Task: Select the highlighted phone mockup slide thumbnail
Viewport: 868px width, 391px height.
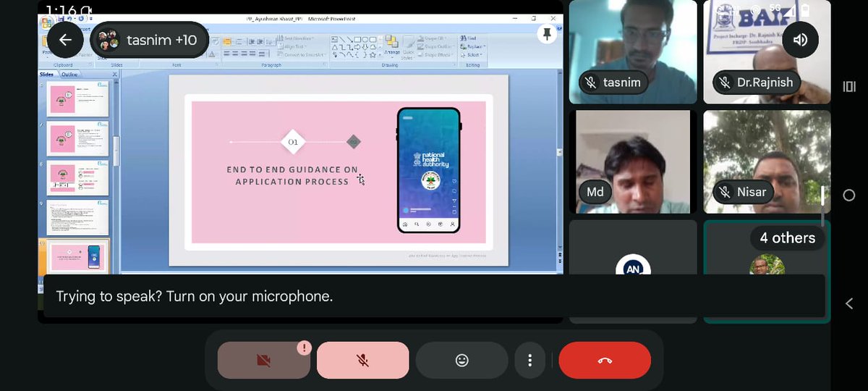Action: [77, 256]
